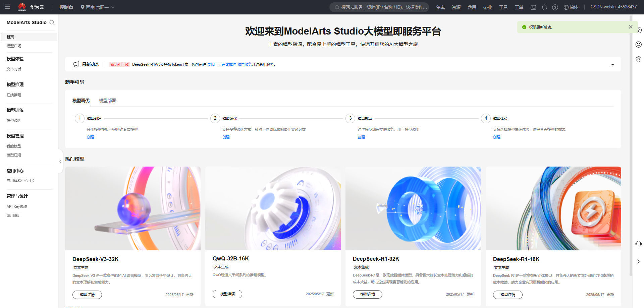Open 在线推理 in the sidebar

point(14,95)
